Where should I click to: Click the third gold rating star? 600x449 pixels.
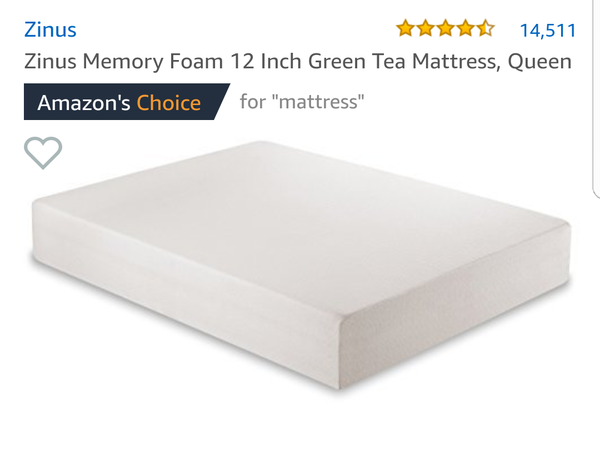tap(445, 29)
